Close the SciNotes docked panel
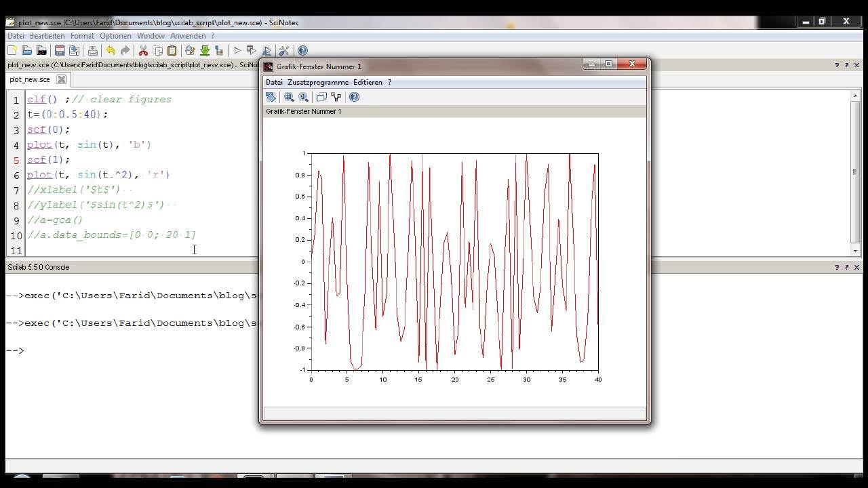 pos(856,65)
